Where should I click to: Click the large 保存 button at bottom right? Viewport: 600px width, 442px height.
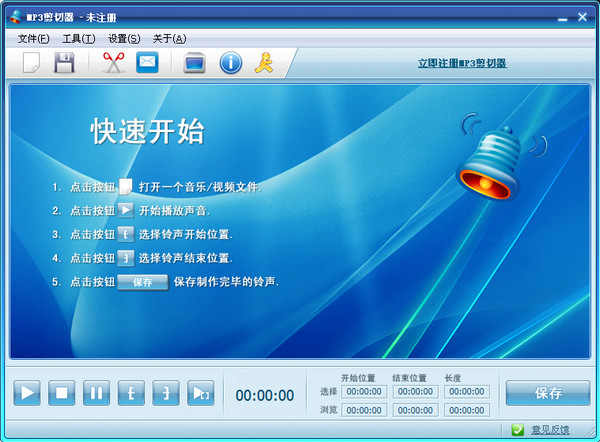click(x=547, y=393)
